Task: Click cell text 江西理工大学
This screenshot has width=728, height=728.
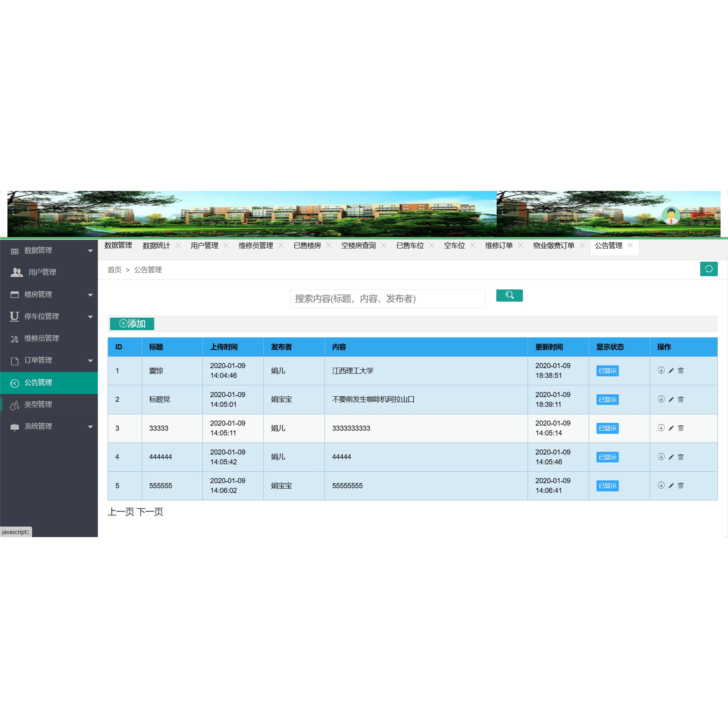Action: point(353,371)
